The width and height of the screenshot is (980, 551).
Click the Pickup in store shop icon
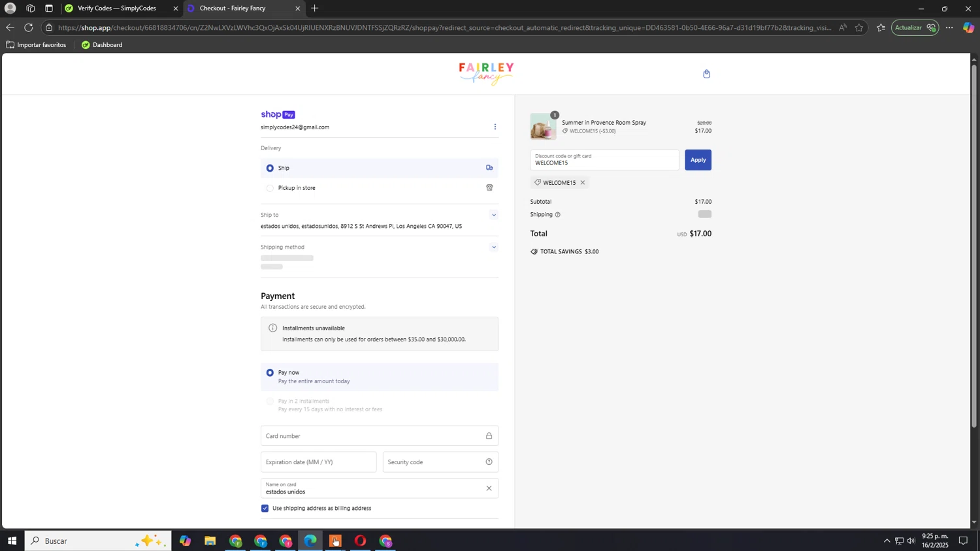[x=489, y=187]
